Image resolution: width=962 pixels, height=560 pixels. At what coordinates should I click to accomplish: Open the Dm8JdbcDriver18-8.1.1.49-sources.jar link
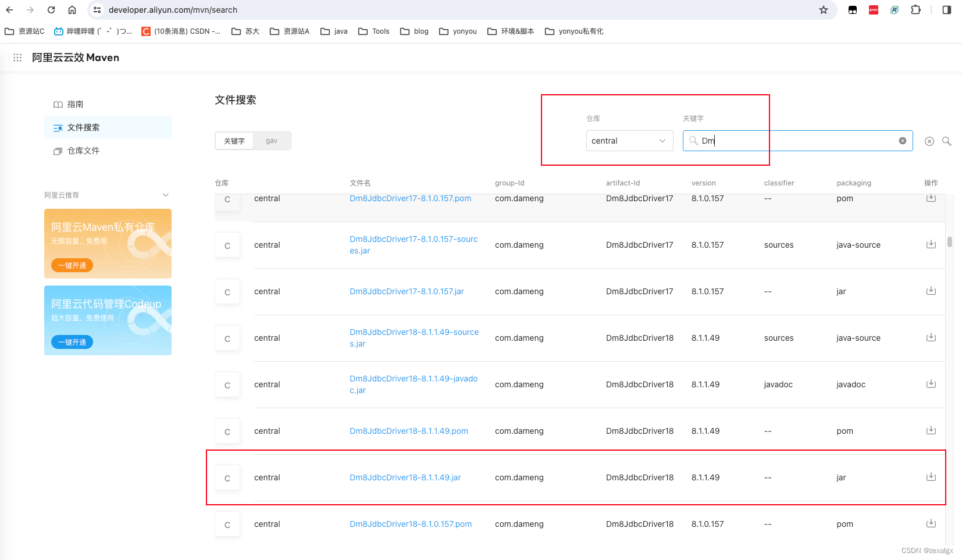click(414, 338)
